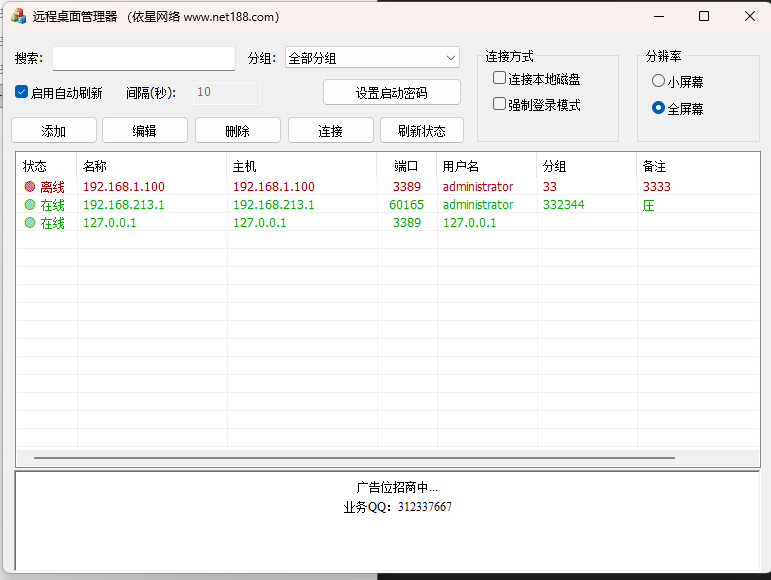The width and height of the screenshot is (771, 580).
Task: Toggle the 启用自动刷新 checkbox
Action: coord(22,92)
